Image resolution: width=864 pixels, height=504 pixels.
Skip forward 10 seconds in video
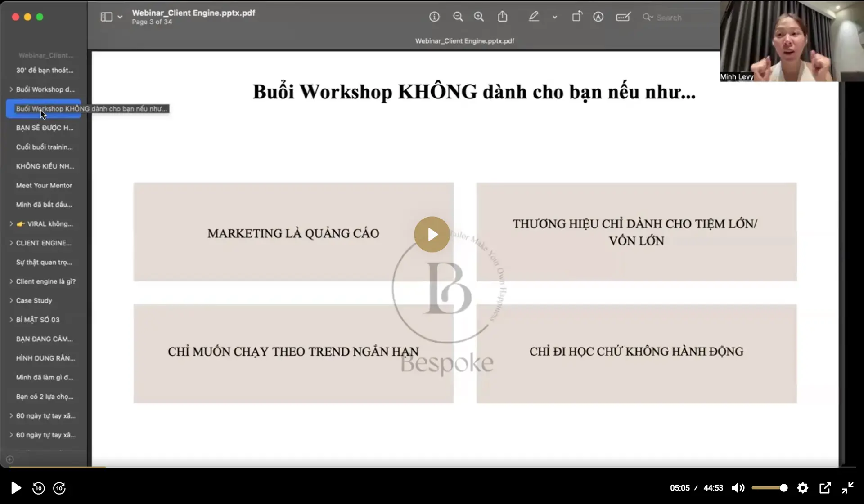point(59,488)
